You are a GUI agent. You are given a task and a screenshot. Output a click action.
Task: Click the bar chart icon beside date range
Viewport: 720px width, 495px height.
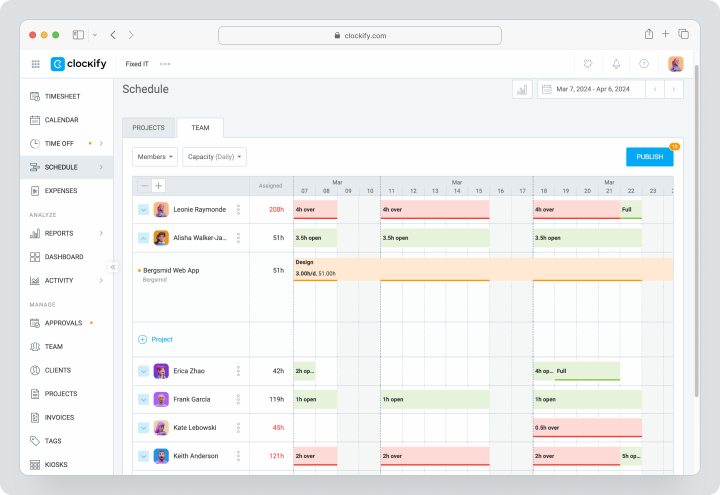tap(522, 89)
